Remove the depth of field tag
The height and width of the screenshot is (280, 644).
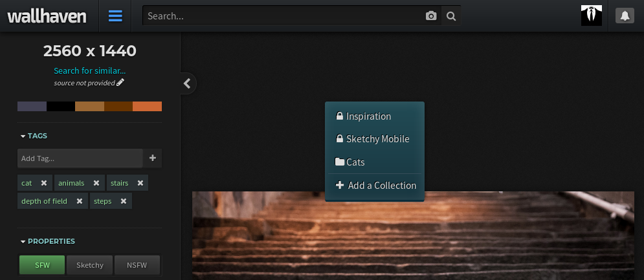(80, 201)
